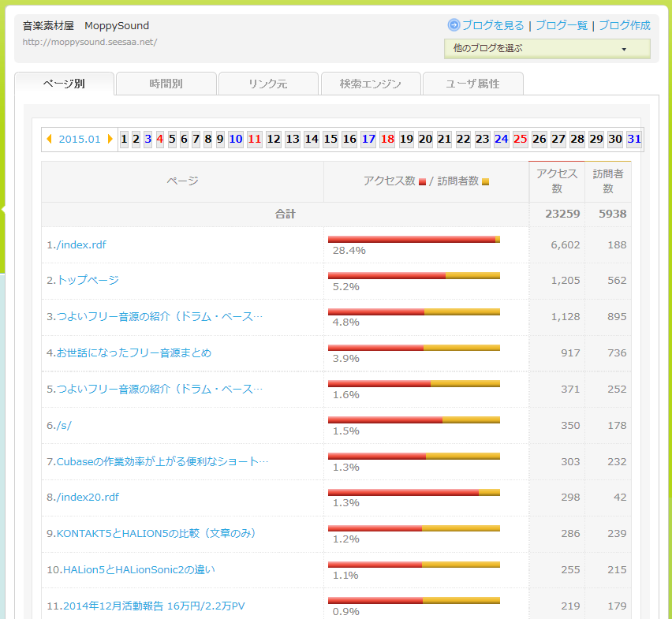Click the 2015.01 month label
Screen dimensions: 672x619
80,139
